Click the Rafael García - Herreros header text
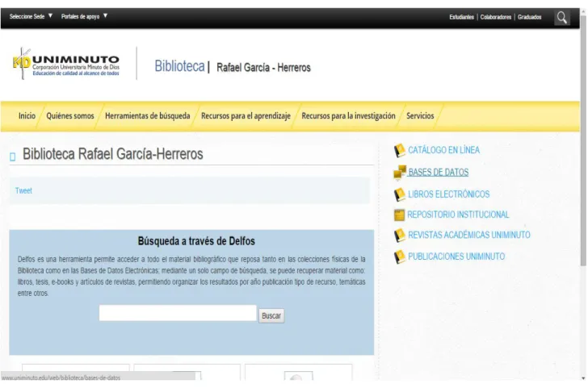Viewport: 588px width, 388px height. (x=263, y=68)
